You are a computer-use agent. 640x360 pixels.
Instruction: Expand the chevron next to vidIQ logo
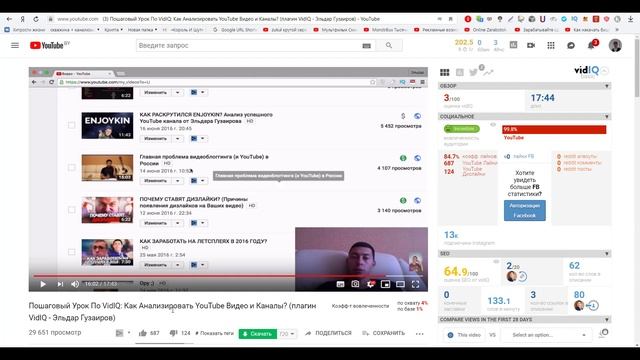[604, 71]
